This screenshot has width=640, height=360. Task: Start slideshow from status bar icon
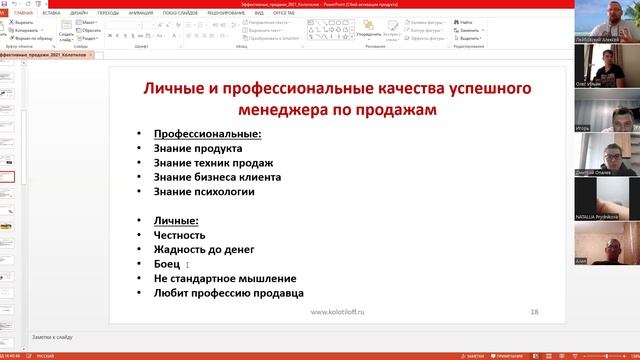click(575, 356)
